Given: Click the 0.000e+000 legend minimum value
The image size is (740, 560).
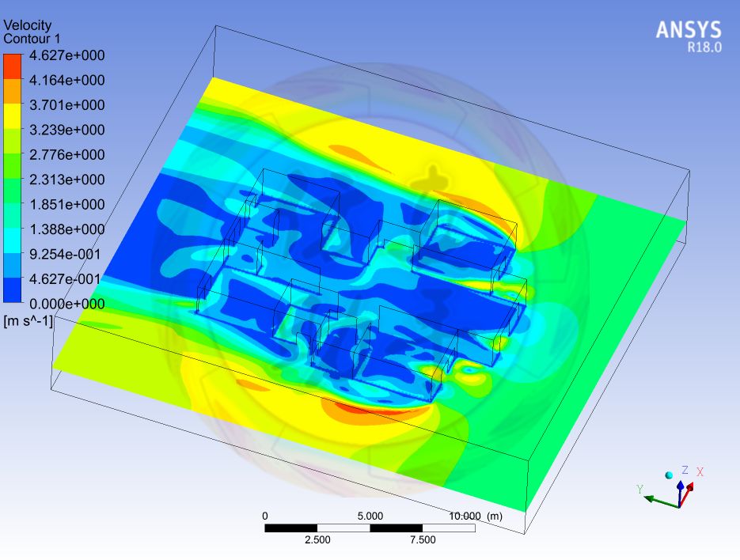Looking at the screenshot, I should pyautogui.click(x=67, y=304).
